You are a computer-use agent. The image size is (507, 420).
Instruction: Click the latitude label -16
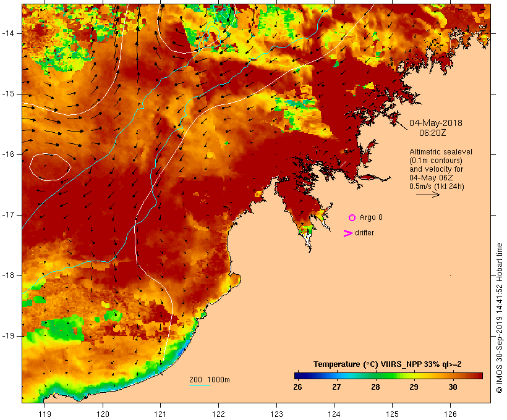click(x=7, y=154)
